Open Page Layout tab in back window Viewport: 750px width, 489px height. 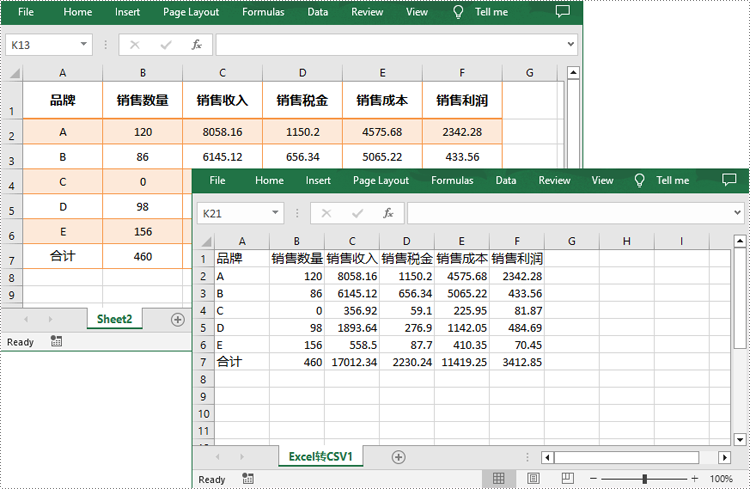(191, 12)
